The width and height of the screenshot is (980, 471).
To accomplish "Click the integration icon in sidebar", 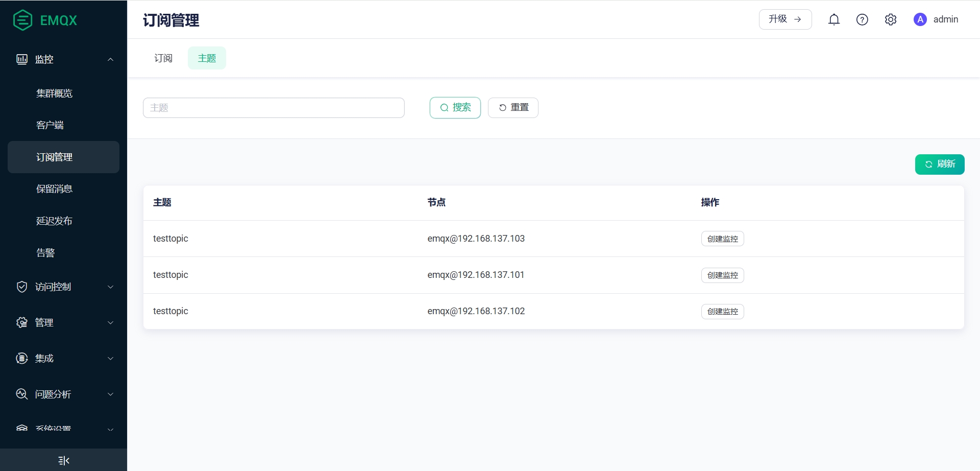I will tap(22, 358).
